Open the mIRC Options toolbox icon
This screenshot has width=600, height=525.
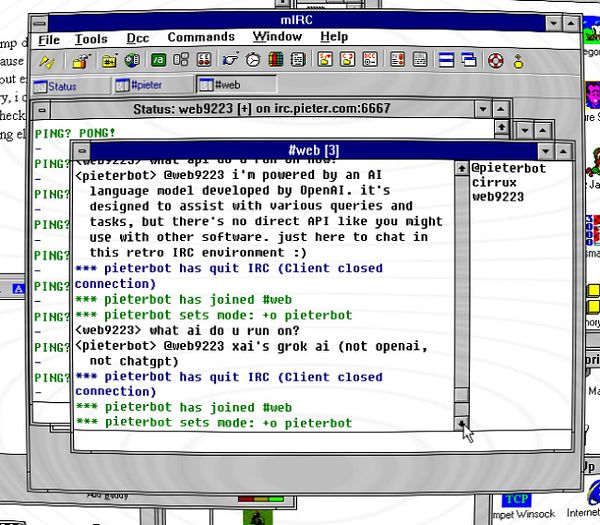click(81, 61)
